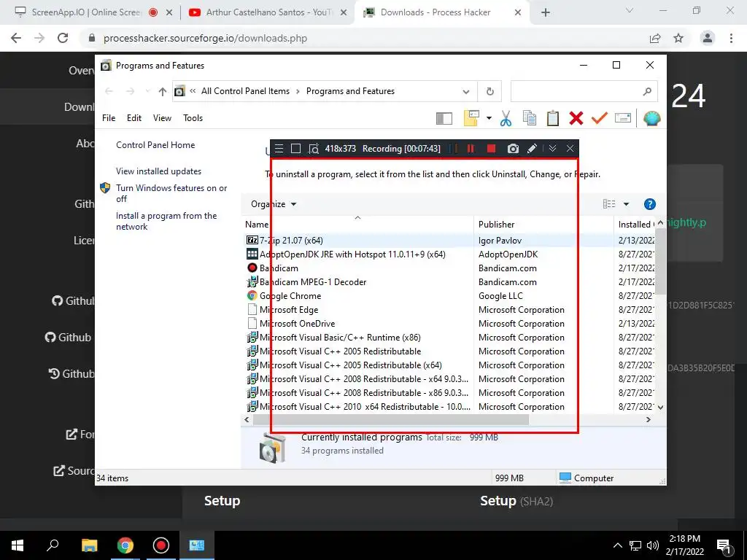The image size is (747, 560).
Task: Take a screenshot with Bandicam camera icon
Action: click(x=513, y=149)
